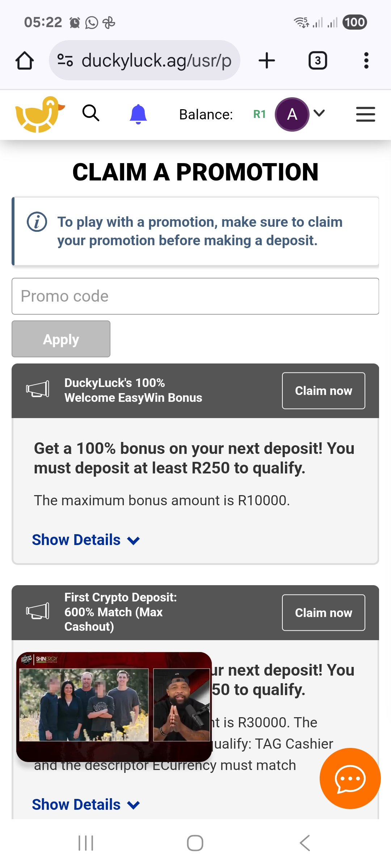This screenshot has height=868, width=391.
Task: Tap the DuckyLuck duck logo
Action: click(x=39, y=114)
